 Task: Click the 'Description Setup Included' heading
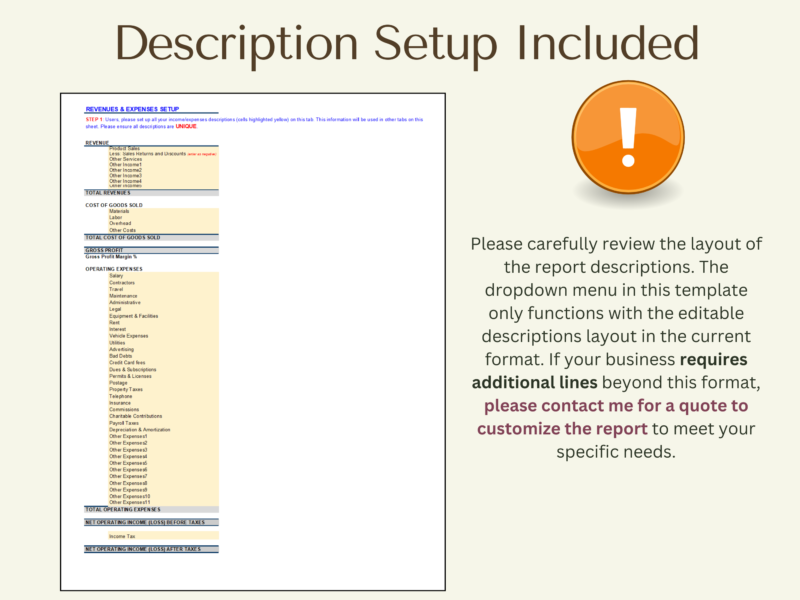coord(407,45)
